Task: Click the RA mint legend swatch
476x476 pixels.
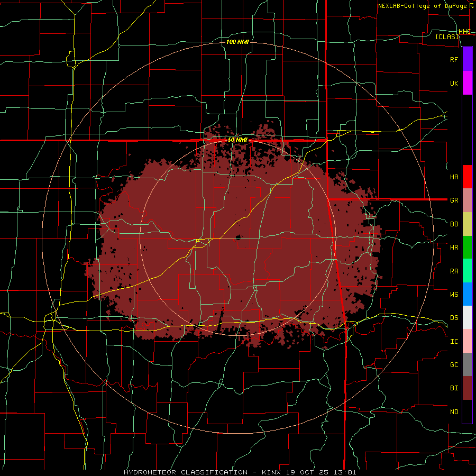Action: (x=467, y=271)
